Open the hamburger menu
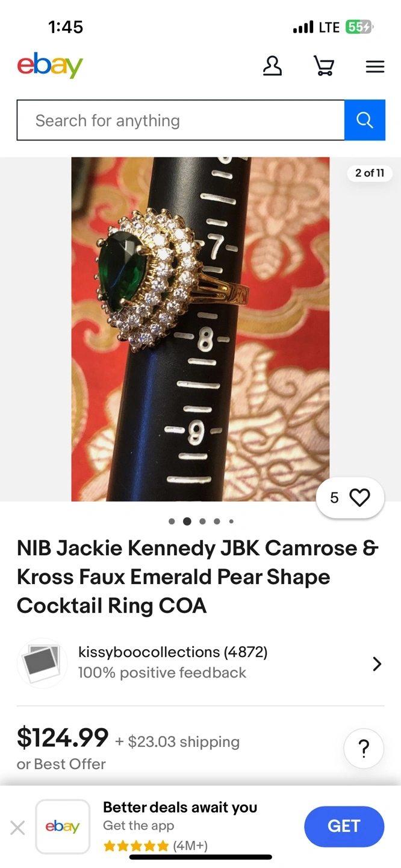The width and height of the screenshot is (401, 868). [375, 67]
